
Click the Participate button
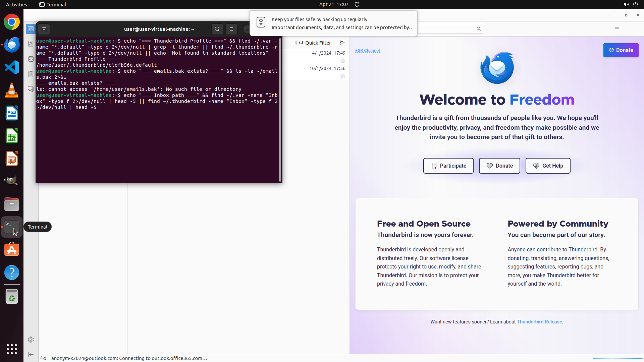(x=448, y=166)
